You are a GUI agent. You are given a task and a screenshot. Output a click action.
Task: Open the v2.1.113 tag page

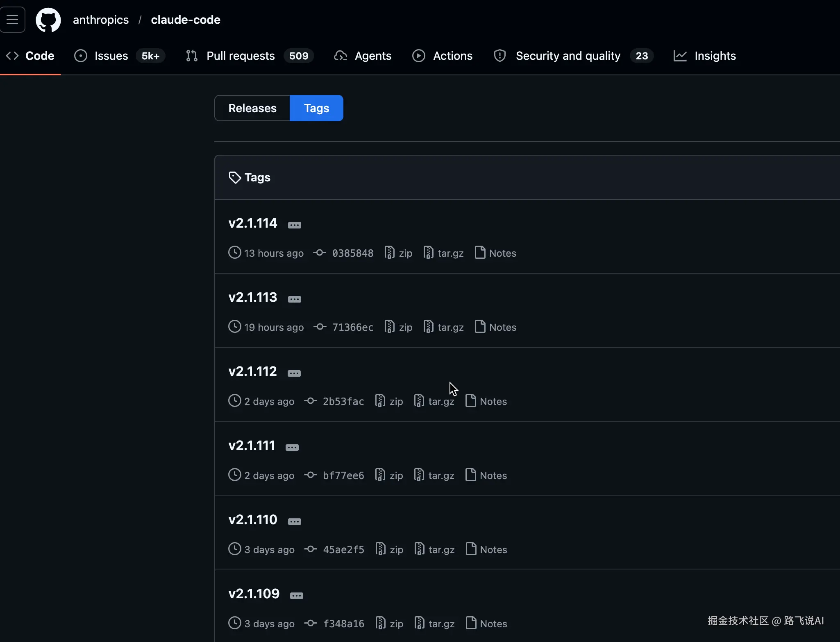pyautogui.click(x=253, y=297)
